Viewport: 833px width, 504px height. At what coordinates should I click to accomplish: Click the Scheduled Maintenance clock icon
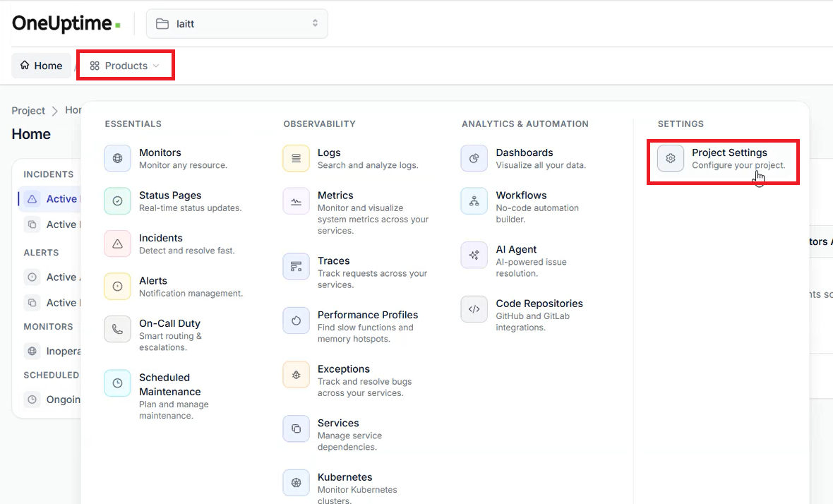pos(117,383)
